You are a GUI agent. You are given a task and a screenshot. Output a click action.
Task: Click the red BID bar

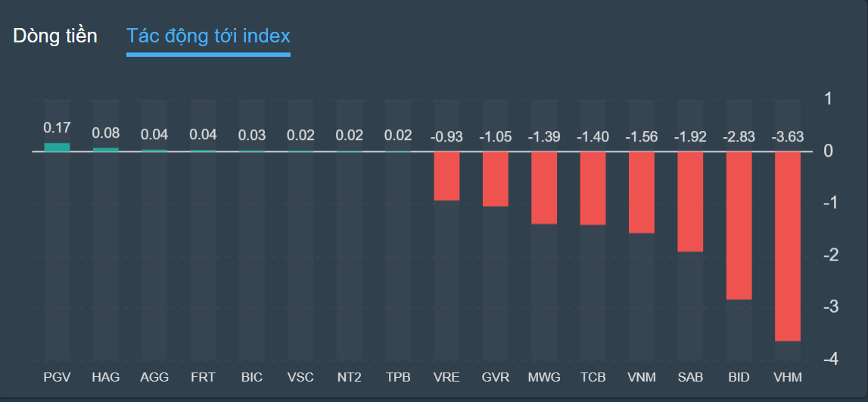coord(739,226)
